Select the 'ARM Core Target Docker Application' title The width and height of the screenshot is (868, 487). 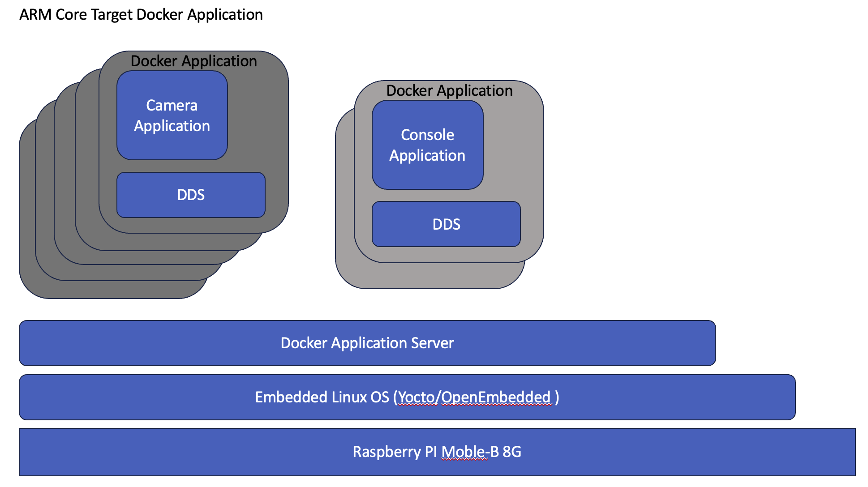tap(141, 15)
